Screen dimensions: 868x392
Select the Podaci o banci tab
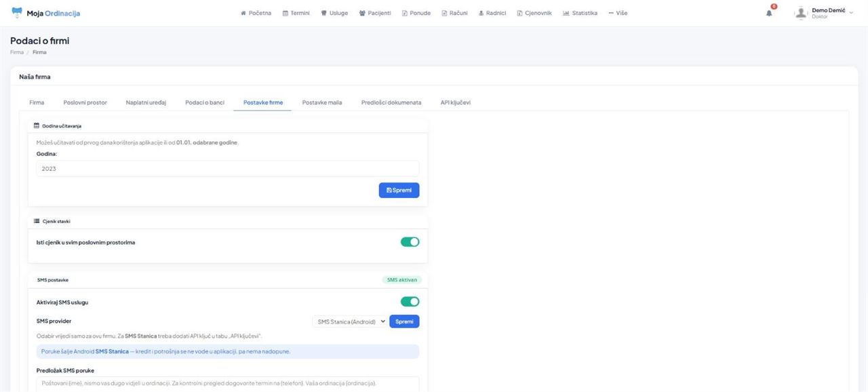tap(205, 102)
